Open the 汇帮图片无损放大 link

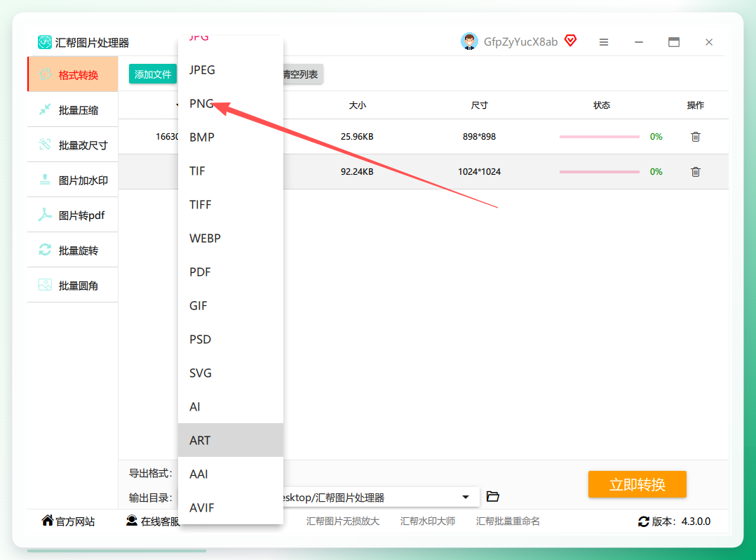coord(343,521)
